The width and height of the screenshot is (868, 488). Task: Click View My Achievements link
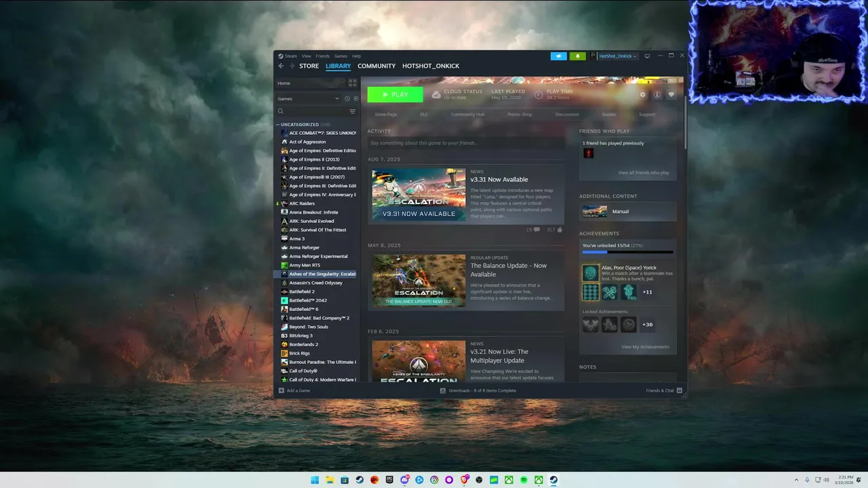[645, 347]
